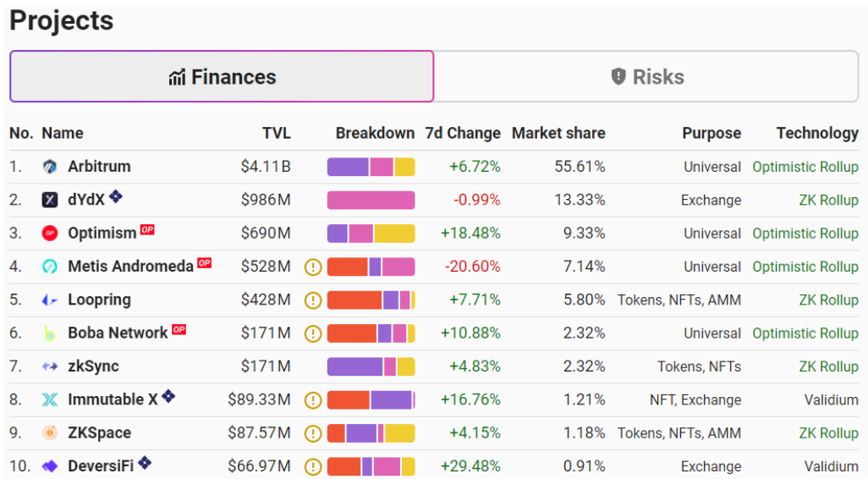
Task: Click the ZKSpace logo icon
Action: click(x=50, y=432)
